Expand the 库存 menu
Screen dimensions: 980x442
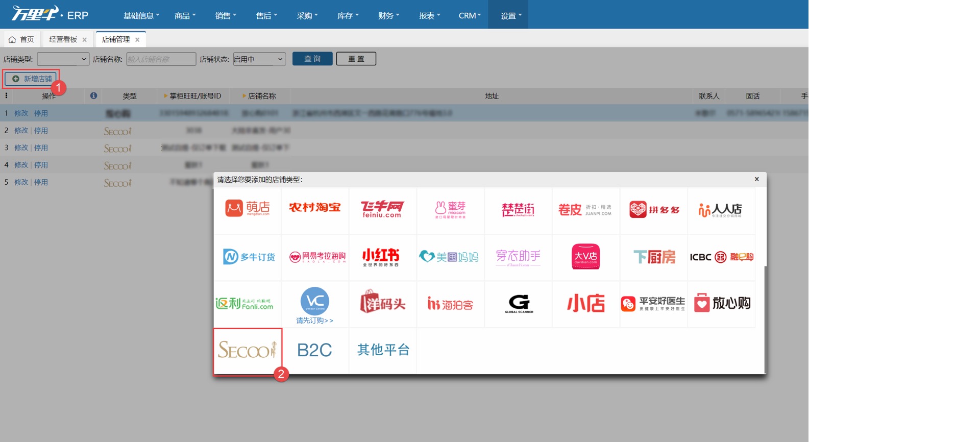click(x=348, y=15)
